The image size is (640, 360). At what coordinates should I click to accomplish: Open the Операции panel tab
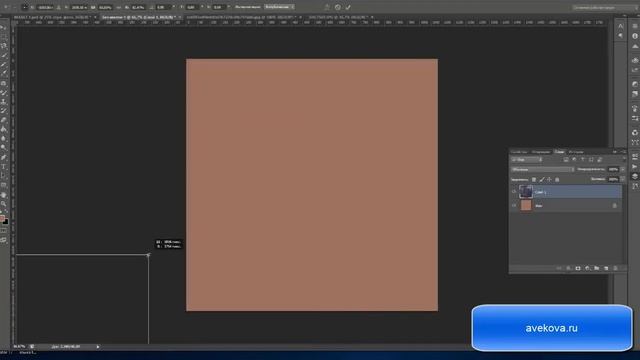[541, 152]
